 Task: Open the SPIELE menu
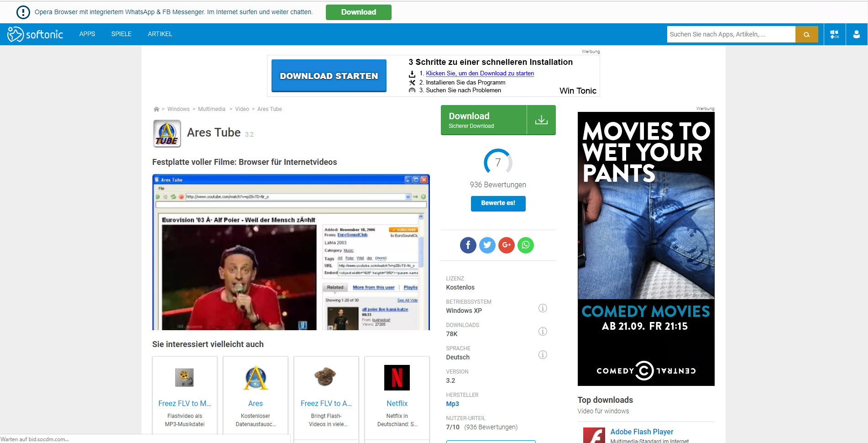[x=121, y=34]
